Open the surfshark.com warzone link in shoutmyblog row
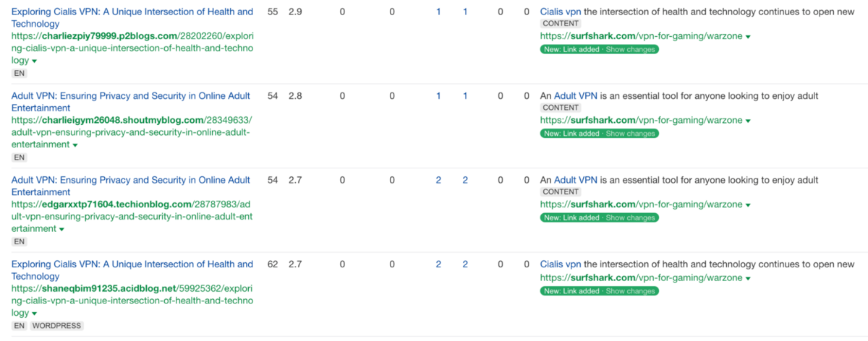Image resolution: width=868 pixels, height=341 pixels. click(x=641, y=121)
